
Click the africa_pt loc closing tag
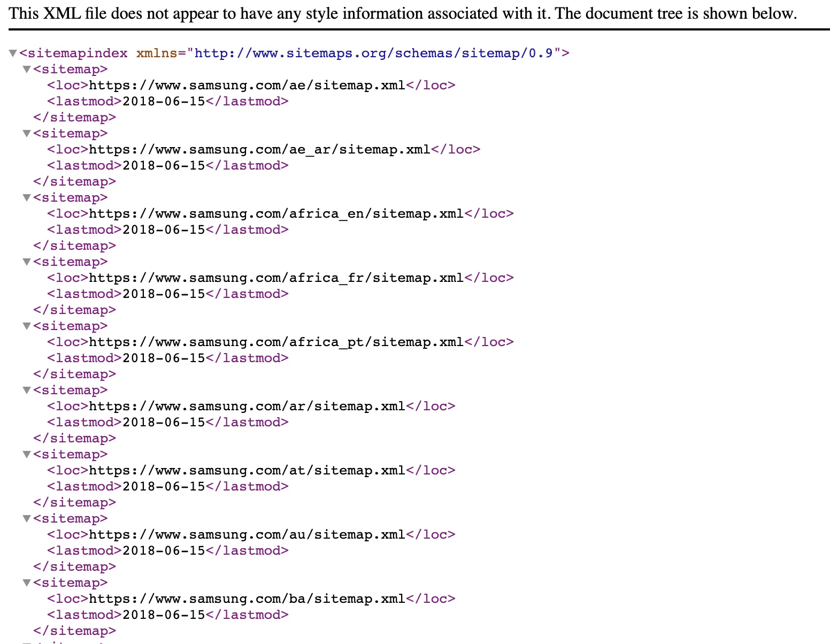(489, 342)
